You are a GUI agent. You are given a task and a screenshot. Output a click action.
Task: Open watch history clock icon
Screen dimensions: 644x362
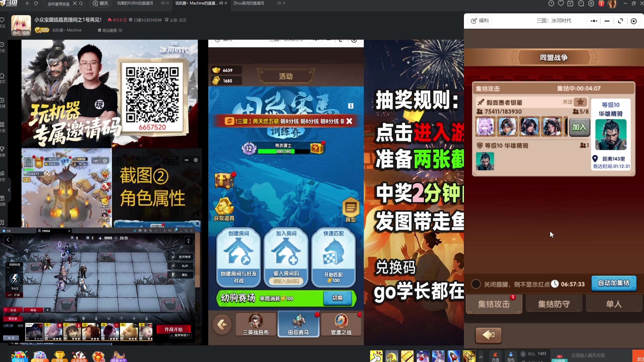click(551, 3)
